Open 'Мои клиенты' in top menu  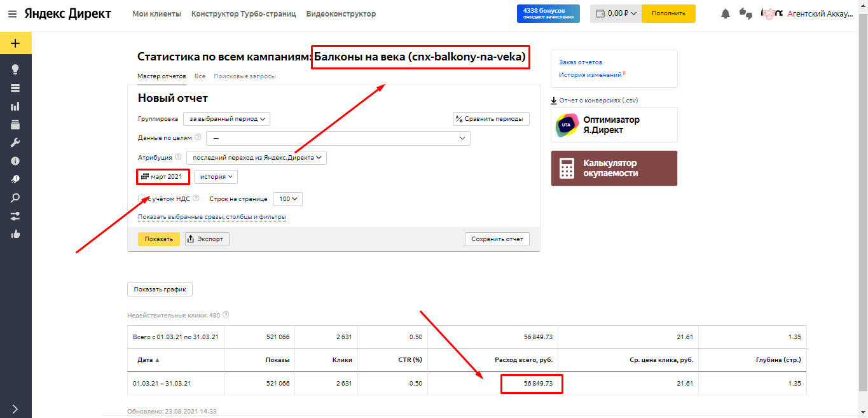[x=156, y=14]
